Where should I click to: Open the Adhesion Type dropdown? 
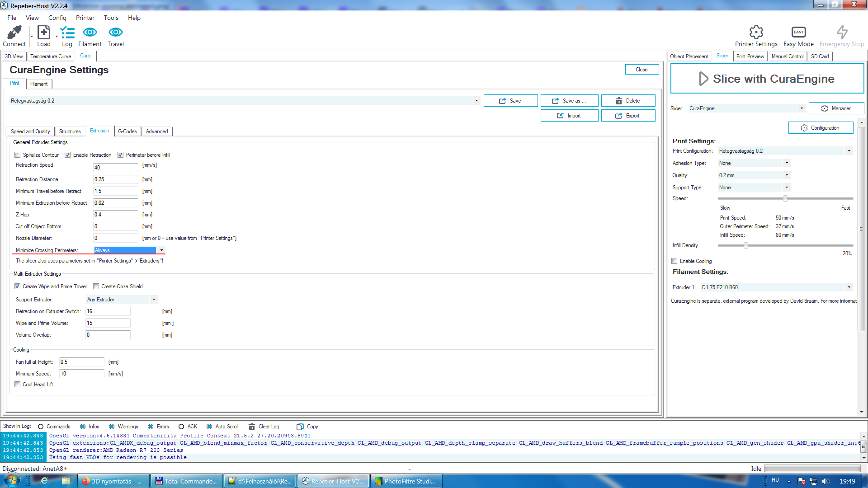tap(787, 163)
